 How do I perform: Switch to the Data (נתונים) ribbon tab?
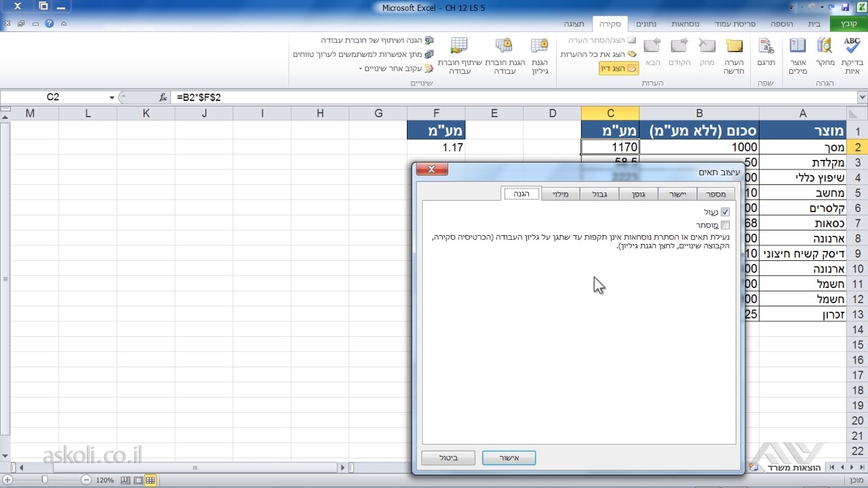click(x=646, y=24)
